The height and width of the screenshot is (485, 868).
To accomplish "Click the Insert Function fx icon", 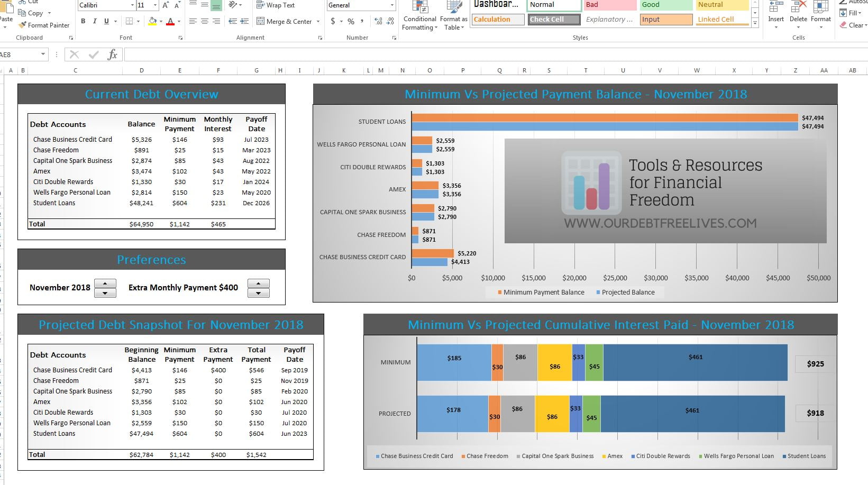I will [x=112, y=54].
